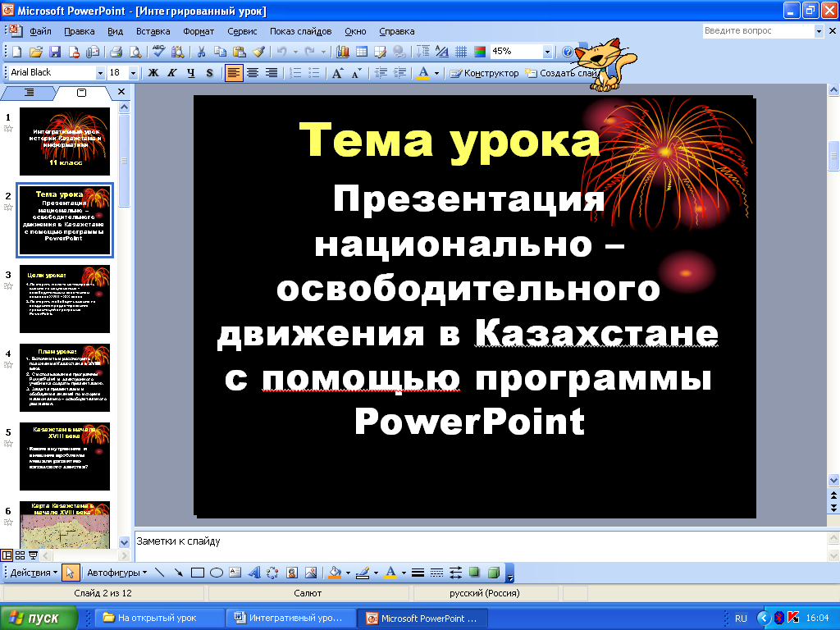Insert clip art from the drawing toolbar
This screenshot has width=840, height=630.
click(292, 573)
